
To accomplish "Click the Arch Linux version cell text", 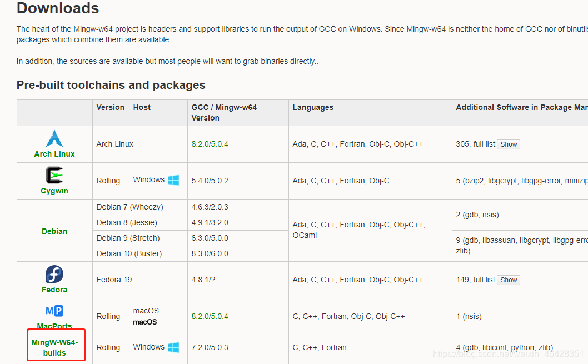I will (x=114, y=144).
